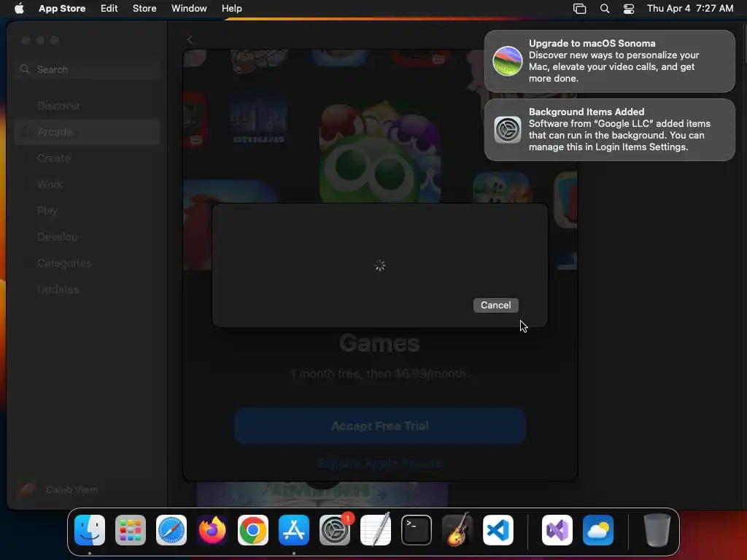Open Background Items Added notification

tap(609, 130)
